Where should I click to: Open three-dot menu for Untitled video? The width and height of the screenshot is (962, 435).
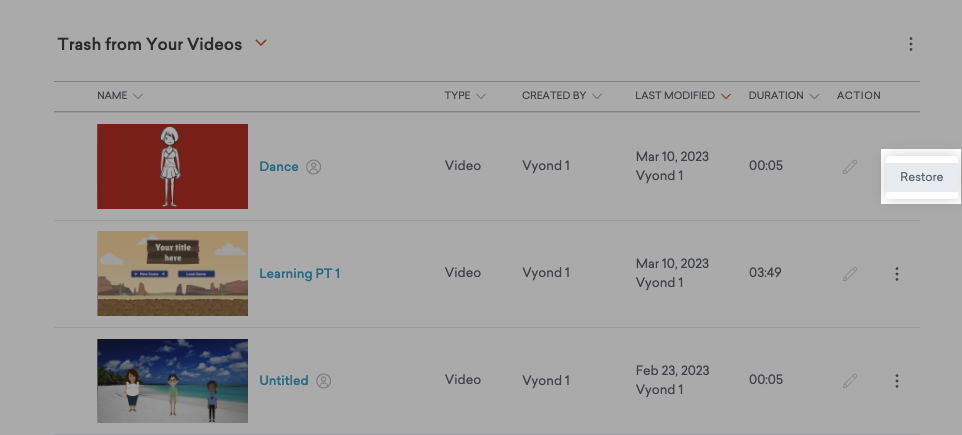[897, 381]
